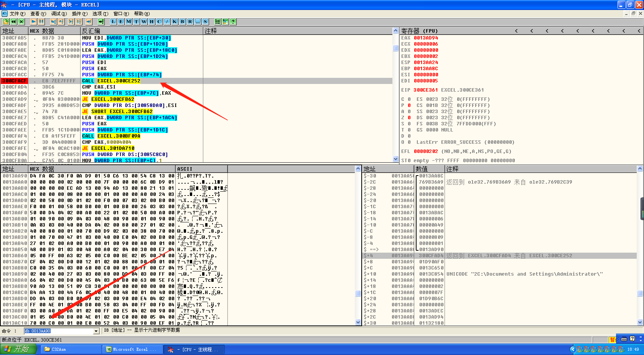Open Call stack with K icon

pyautogui.click(x=175, y=21)
